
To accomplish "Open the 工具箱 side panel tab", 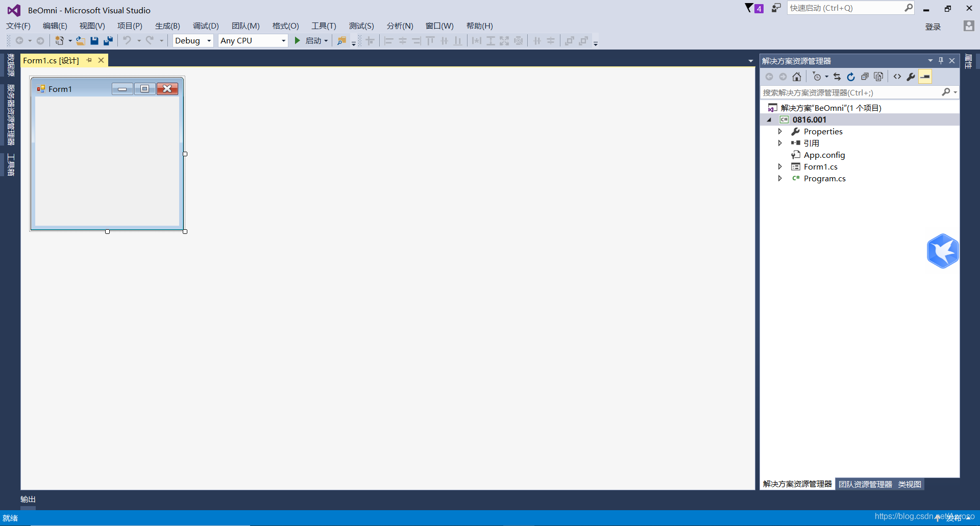I will point(10,164).
